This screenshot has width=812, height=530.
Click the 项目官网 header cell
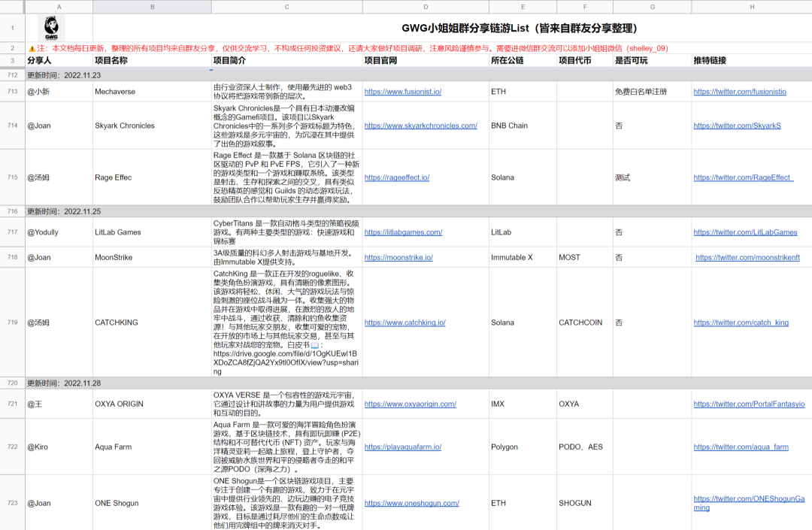tap(426, 61)
